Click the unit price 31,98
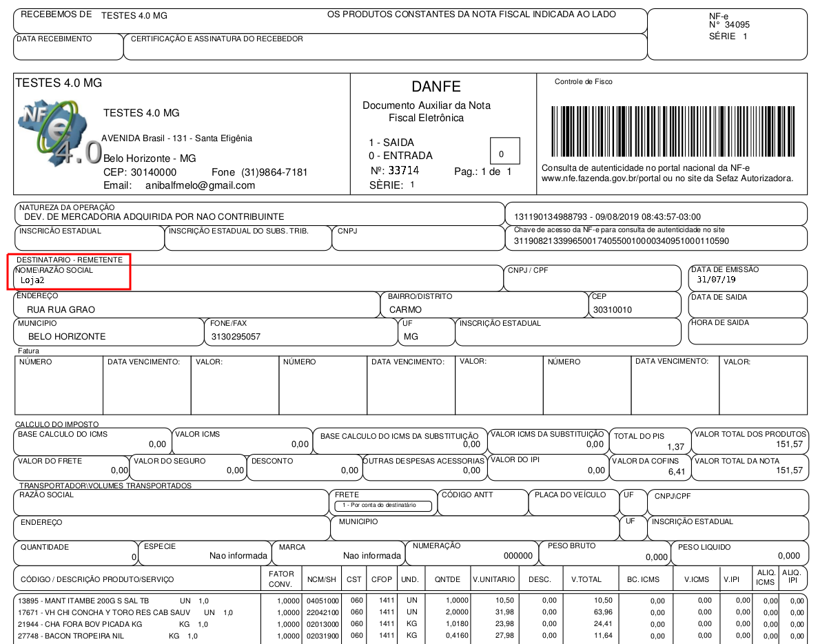 pos(504,612)
